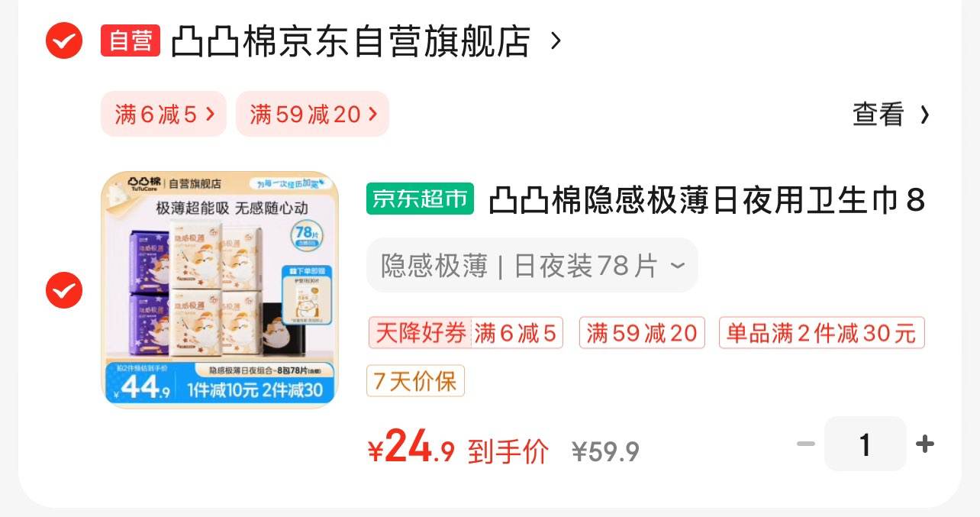The height and width of the screenshot is (517, 980).
Task: Tap 查看 to view coupons
Action: pyautogui.click(x=878, y=115)
